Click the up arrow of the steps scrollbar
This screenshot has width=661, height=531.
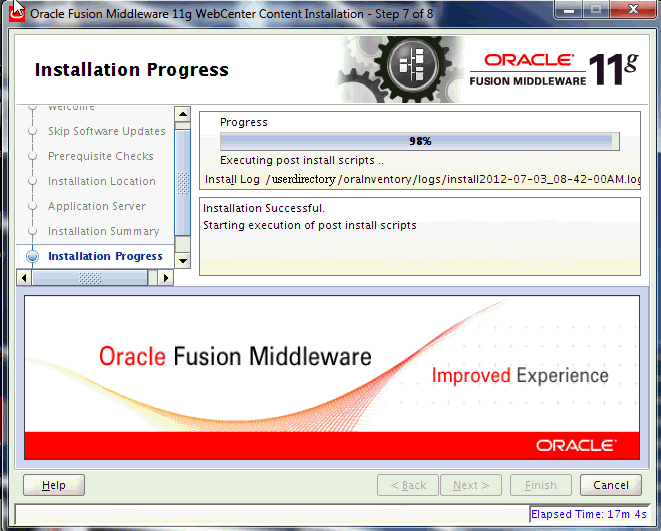point(182,113)
